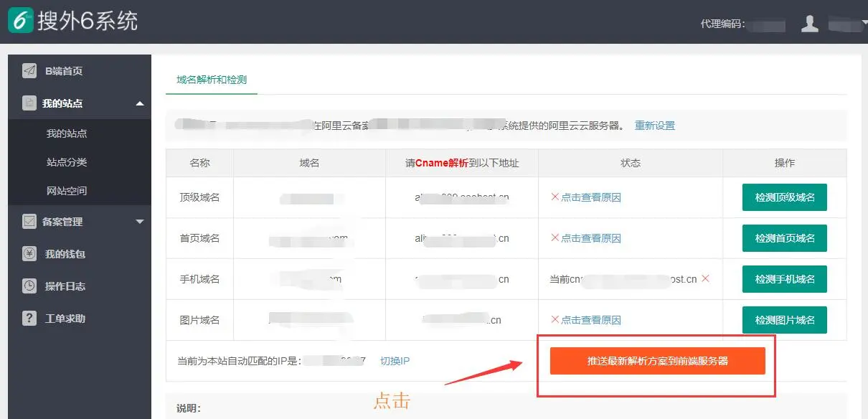This screenshot has height=419, width=868.
Task: Expand the 备案管理 section arrow
Action: [140, 222]
